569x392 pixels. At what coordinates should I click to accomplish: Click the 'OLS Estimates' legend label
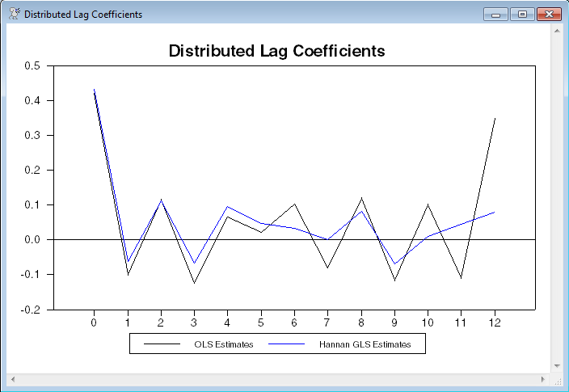[224, 344]
